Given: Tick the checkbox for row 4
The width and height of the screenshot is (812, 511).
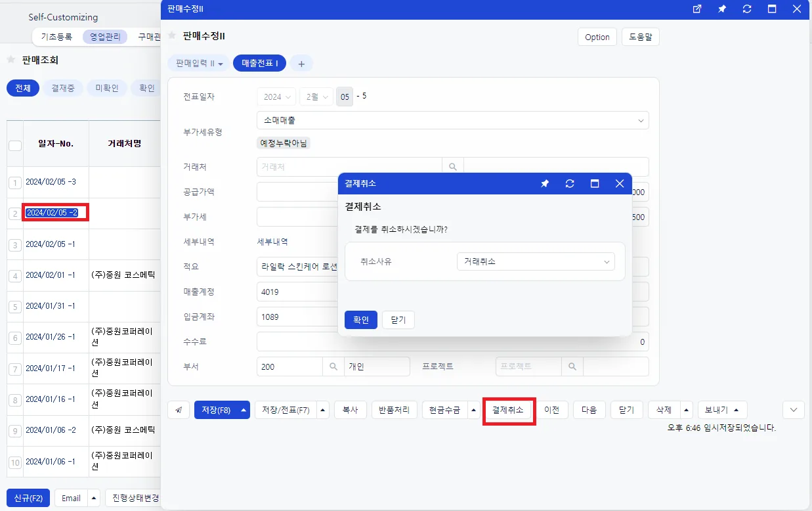Looking at the screenshot, I should click(15, 276).
